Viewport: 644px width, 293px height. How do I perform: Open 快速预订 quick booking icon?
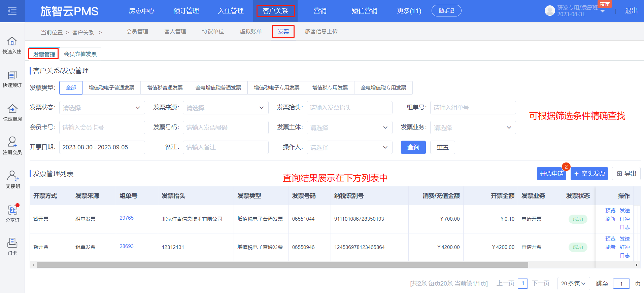(x=12, y=79)
